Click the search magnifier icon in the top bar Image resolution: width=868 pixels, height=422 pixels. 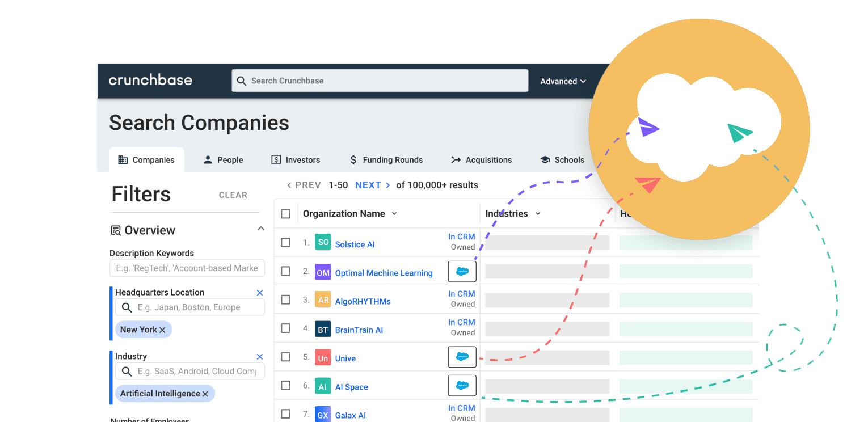tap(242, 81)
